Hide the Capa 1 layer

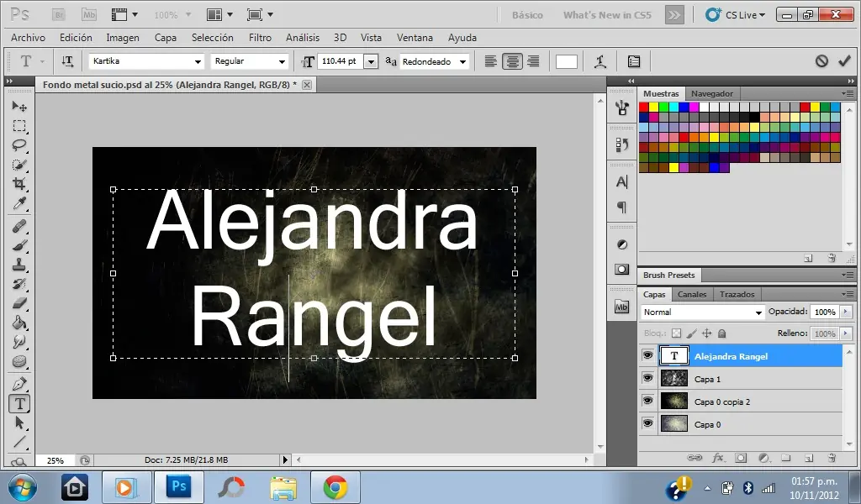[x=647, y=378]
